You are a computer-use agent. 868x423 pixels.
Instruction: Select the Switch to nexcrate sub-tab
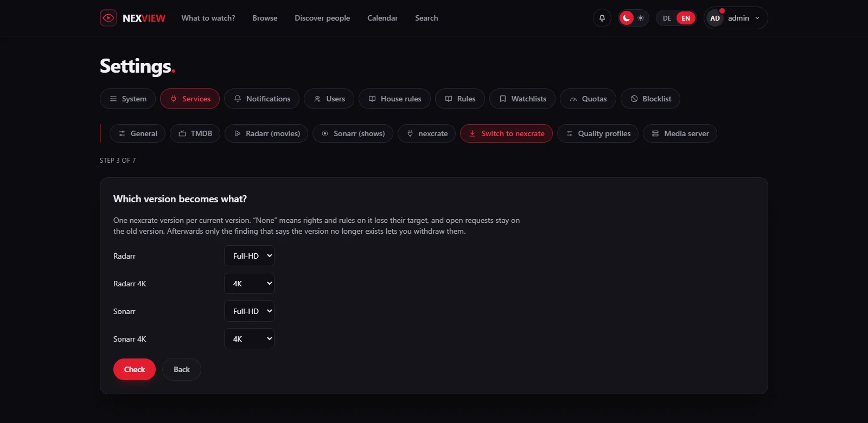point(506,133)
